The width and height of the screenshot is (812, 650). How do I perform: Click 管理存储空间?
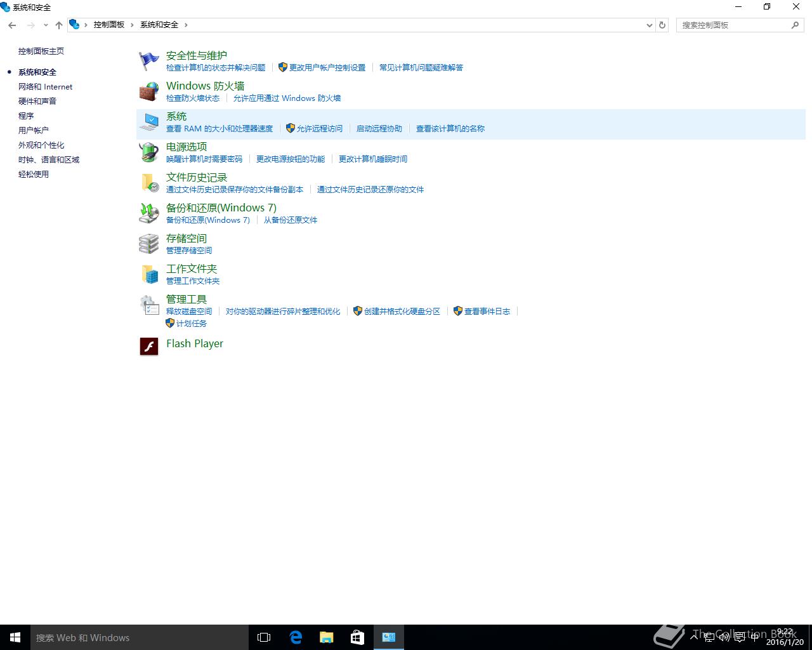[x=189, y=251]
